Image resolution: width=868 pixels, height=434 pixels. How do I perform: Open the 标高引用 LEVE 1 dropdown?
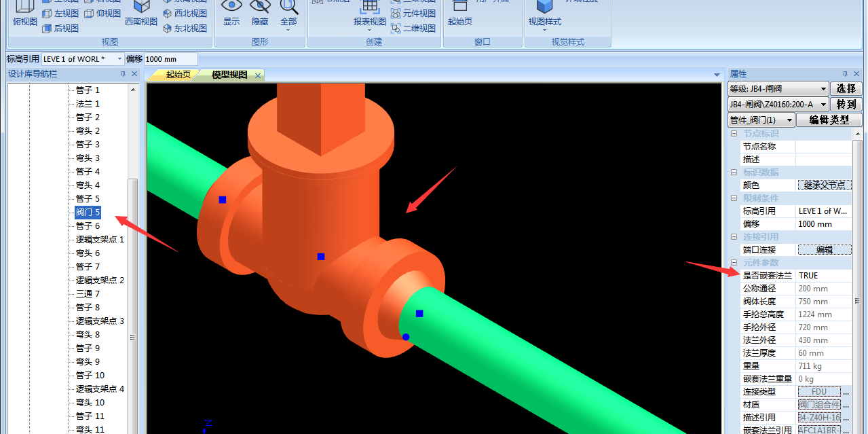coord(119,59)
